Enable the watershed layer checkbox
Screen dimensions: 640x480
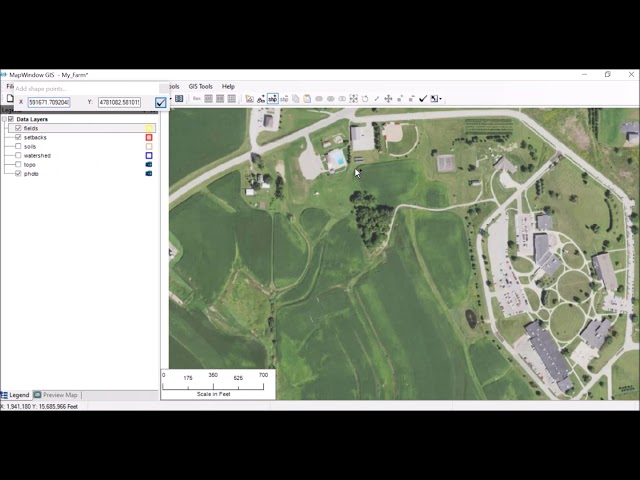click(18, 156)
